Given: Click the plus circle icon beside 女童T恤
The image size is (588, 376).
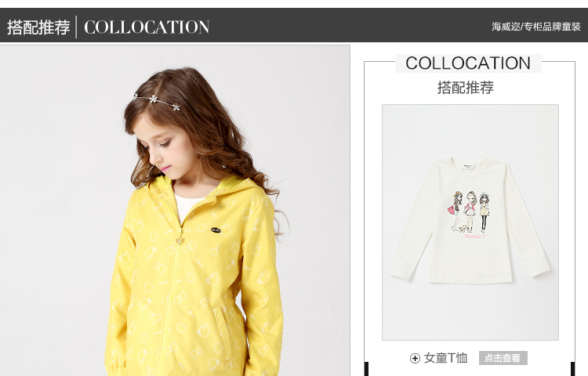Looking at the screenshot, I should click(x=415, y=359).
